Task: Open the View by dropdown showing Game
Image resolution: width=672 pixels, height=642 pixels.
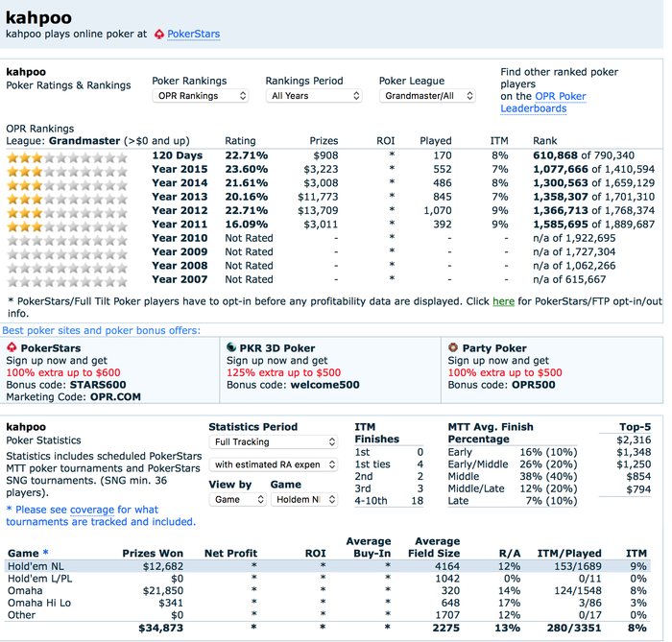Action: coord(237,499)
